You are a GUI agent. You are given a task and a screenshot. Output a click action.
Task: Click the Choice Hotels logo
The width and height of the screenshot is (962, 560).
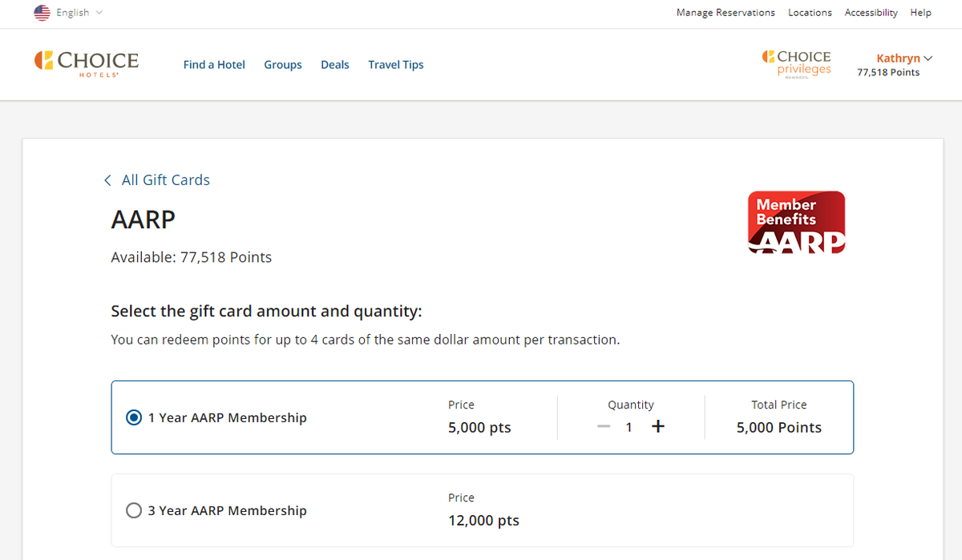pos(87,63)
